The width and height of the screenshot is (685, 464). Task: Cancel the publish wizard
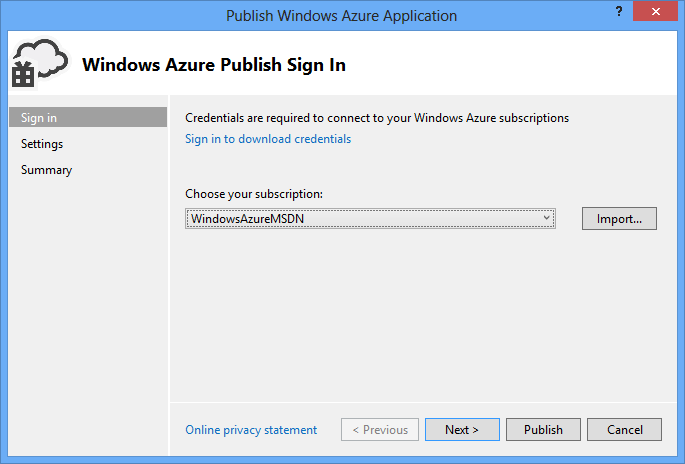click(x=624, y=430)
